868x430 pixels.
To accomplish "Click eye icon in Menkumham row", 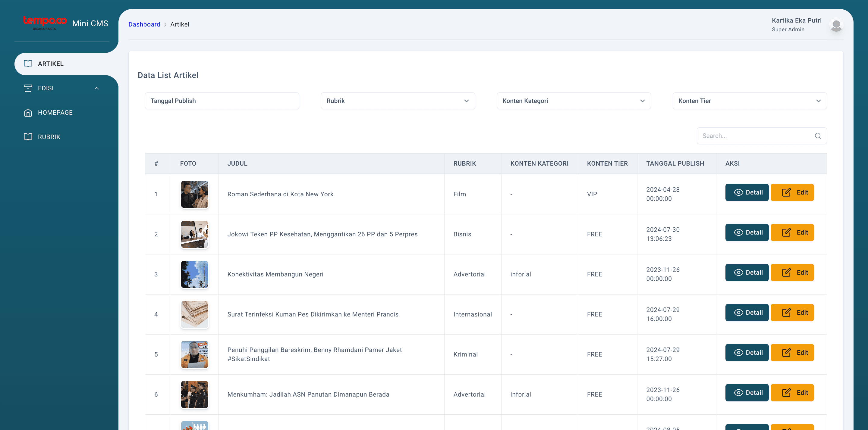I will click(738, 393).
